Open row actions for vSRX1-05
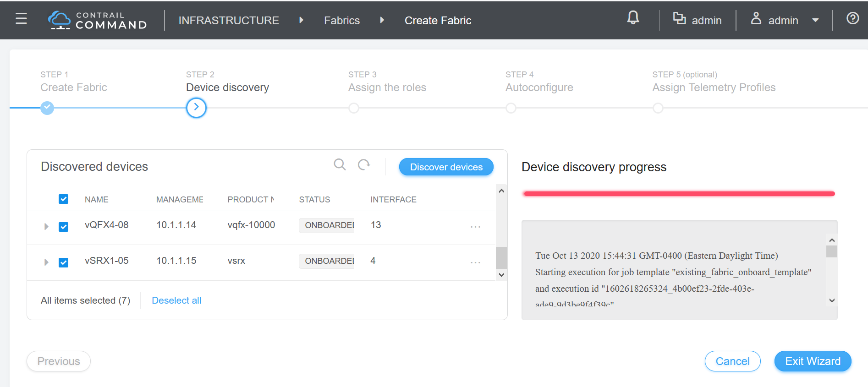Viewport: 868px width, 387px height. coord(475,262)
